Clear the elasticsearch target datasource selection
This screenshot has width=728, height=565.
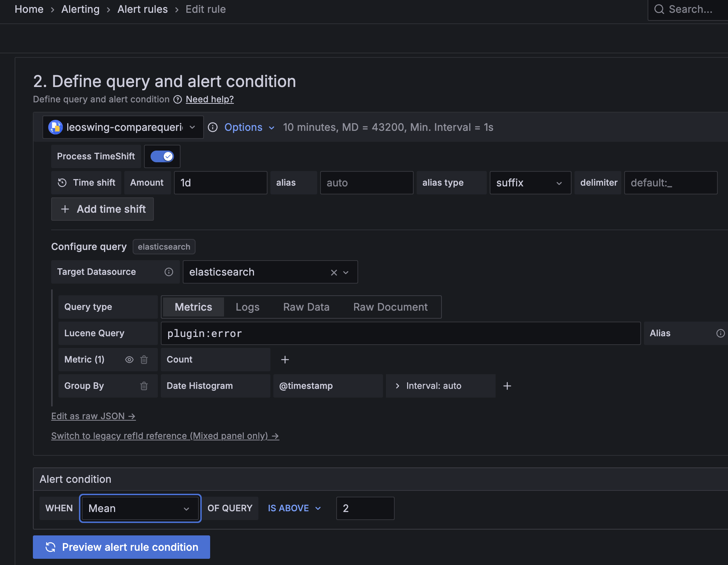coord(334,272)
